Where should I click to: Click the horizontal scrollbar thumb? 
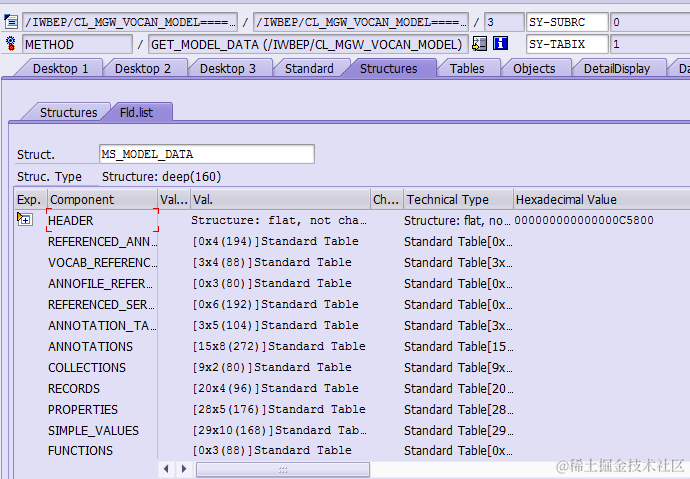tap(283, 469)
